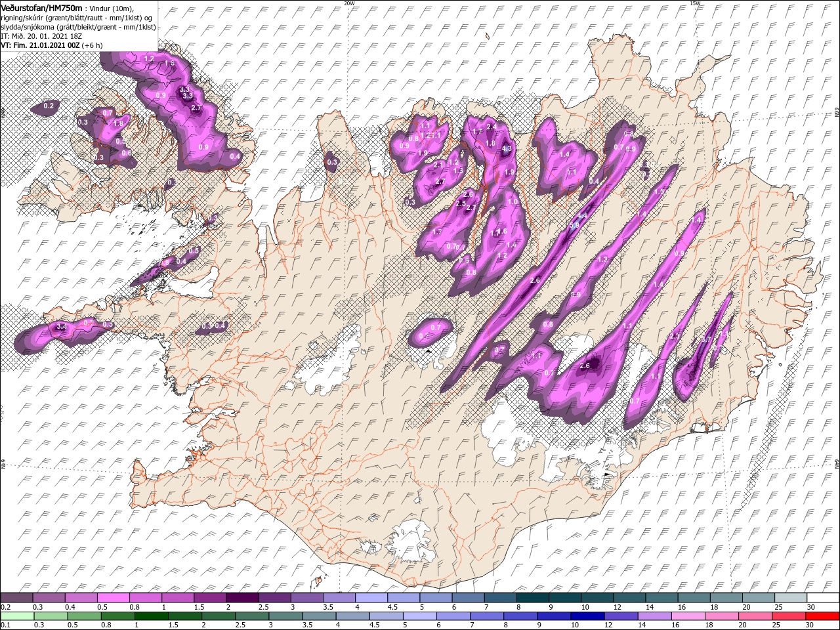Click the pale gray swatch between 25 and 30 upper row
This screenshot has width=840, height=630.
coord(789,597)
